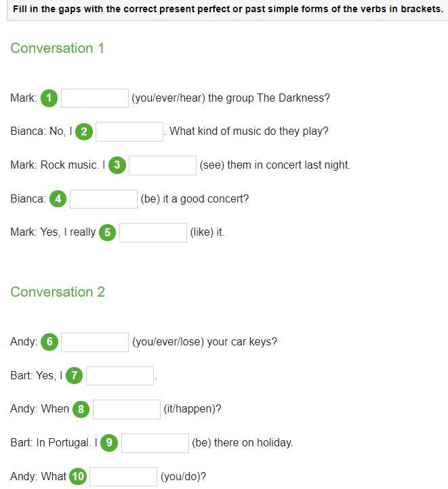Click the green number 2 badge
Screen dimensions: 448x489
[83, 131]
